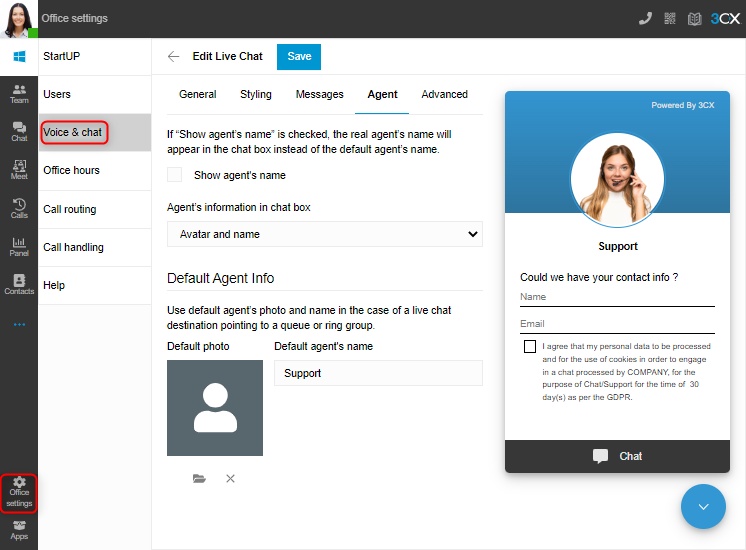Open the Panel icon in sidebar
Screen dimensions: 746x550
click(x=19, y=246)
